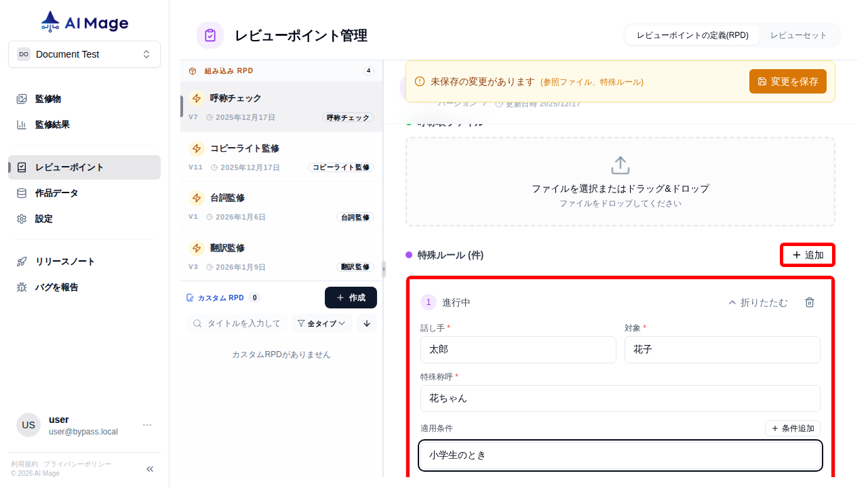Viewport: 868px width, 488px height.
Task: Click the 話し手 input showing 太郎
Action: (x=518, y=350)
